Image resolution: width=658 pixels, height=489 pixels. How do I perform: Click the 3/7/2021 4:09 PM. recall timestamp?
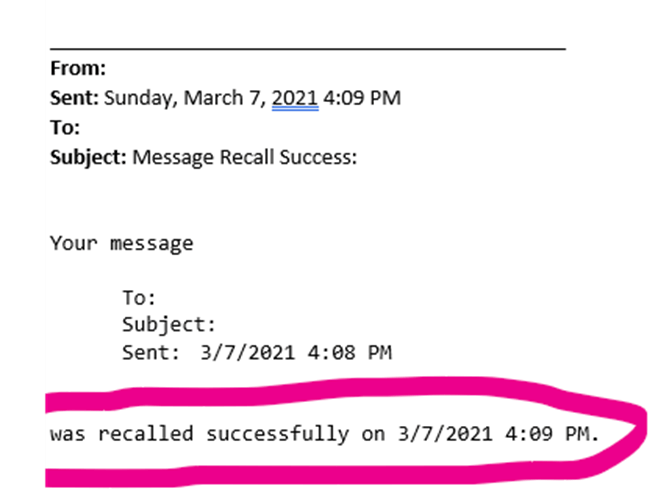pos(498,434)
